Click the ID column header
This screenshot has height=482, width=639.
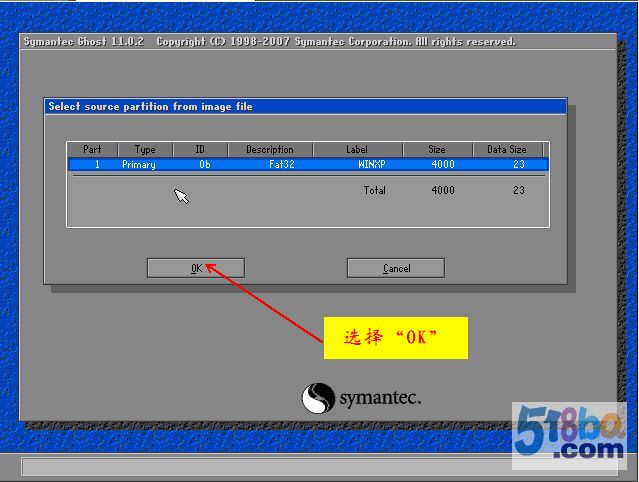click(x=200, y=150)
